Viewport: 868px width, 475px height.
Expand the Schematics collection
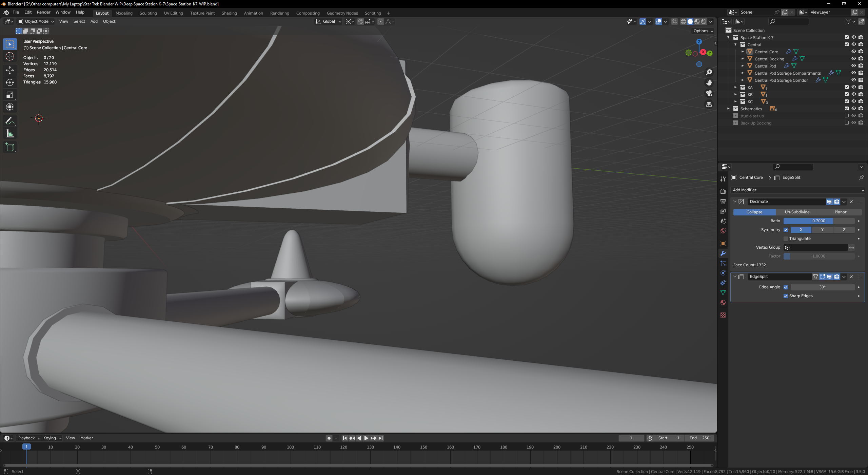(x=728, y=109)
